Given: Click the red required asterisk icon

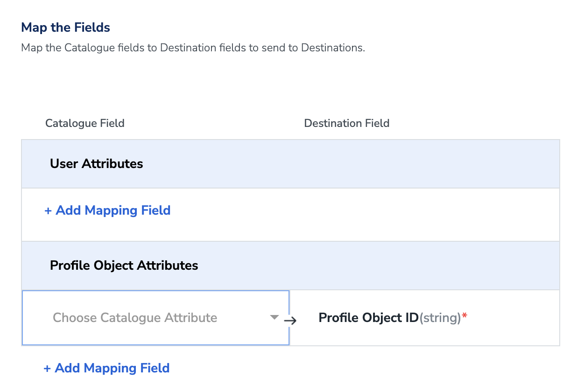Looking at the screenshot, I should pos(464,317).
